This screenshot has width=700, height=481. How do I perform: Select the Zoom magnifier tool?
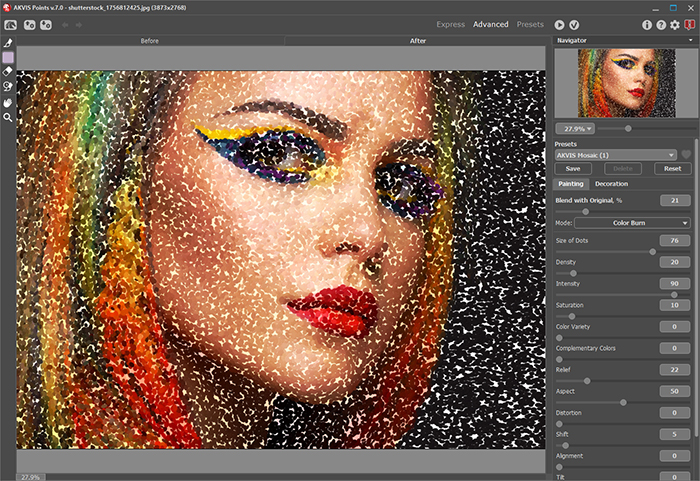pyautogui.click(x=8, y=117)
